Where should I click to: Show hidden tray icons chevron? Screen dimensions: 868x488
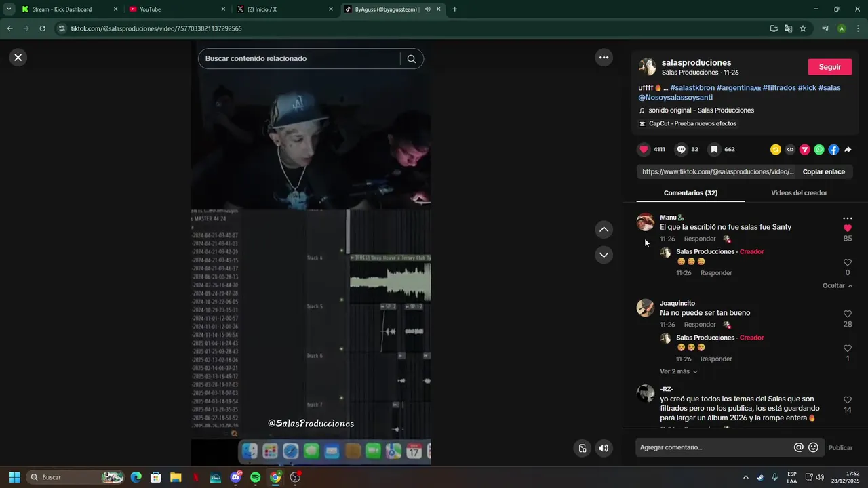click(746, 477)
